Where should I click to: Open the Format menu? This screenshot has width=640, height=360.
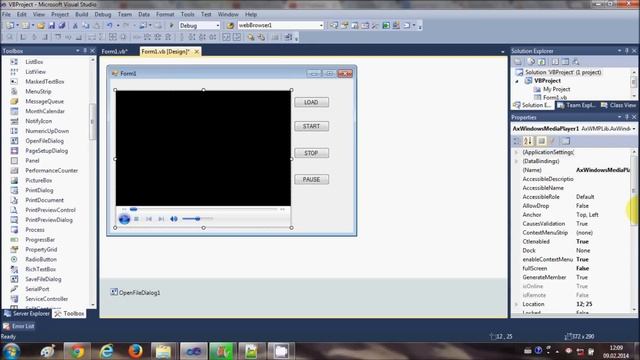tap(165, 14)
